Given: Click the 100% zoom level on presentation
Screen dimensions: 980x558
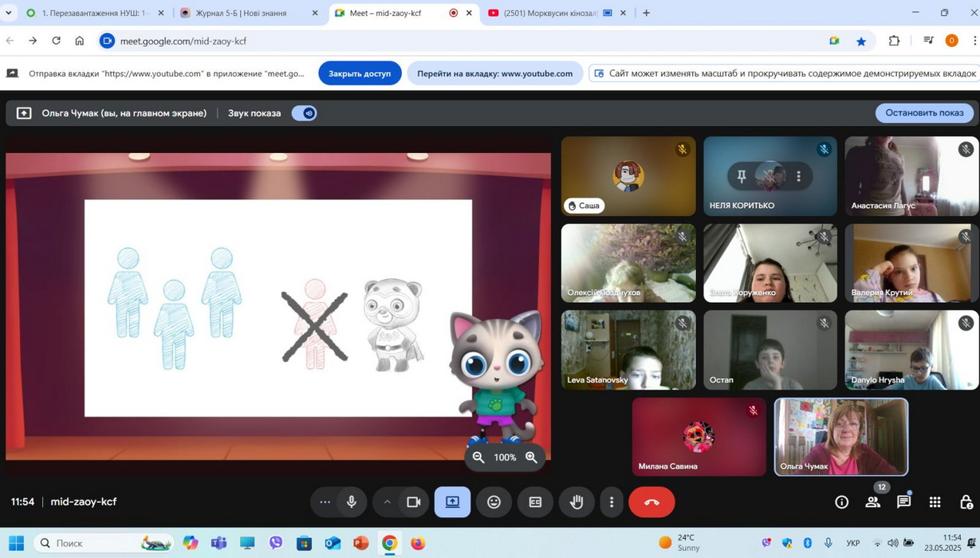Looking at the screenshot, I should click(x=505, y=458).
